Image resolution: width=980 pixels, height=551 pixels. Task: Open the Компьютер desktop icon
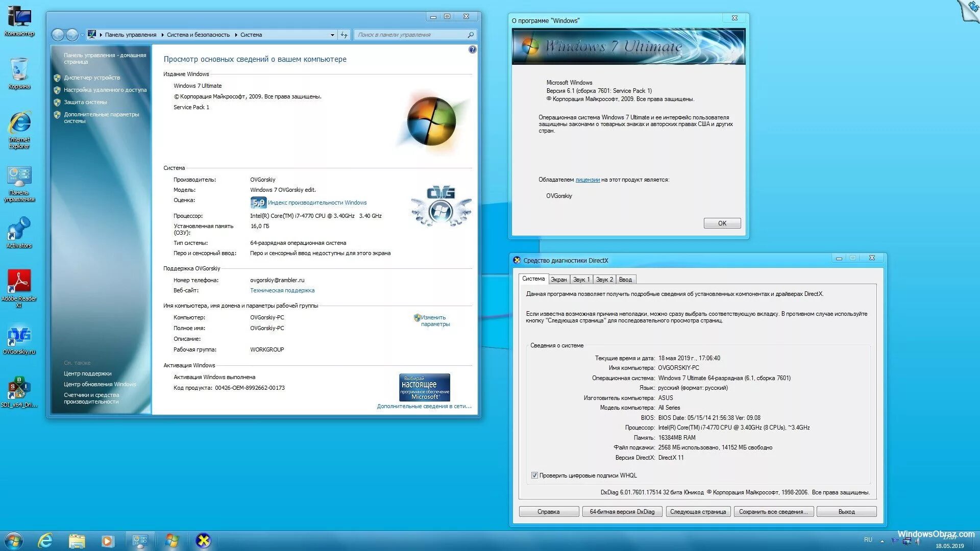[19, 20]
